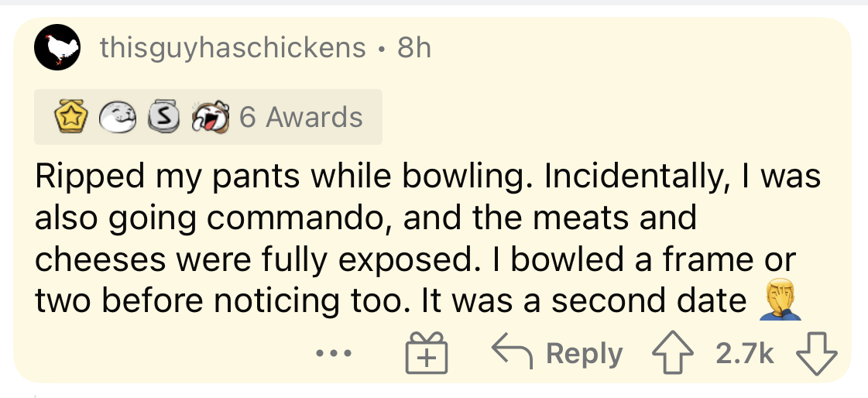Viewport: 868px width, 398px height.
Task: Click the line starting 'Ripped my pants'
Action: coord(426,177)
